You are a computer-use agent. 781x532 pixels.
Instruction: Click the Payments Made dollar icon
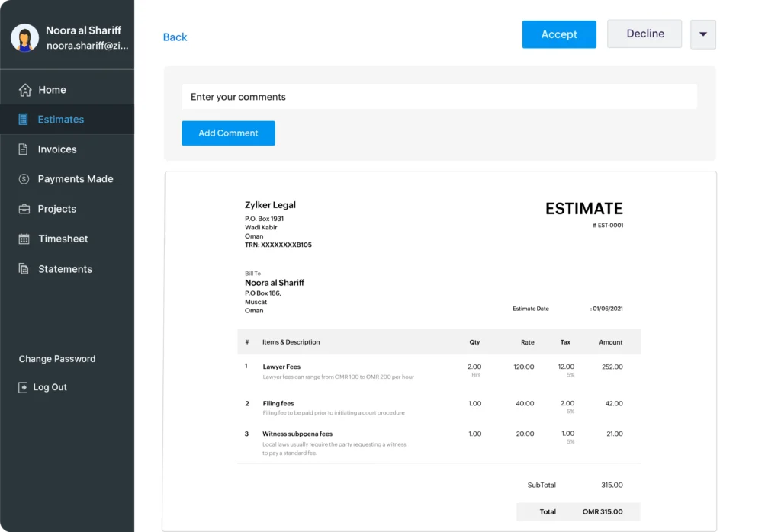(24, 179)
